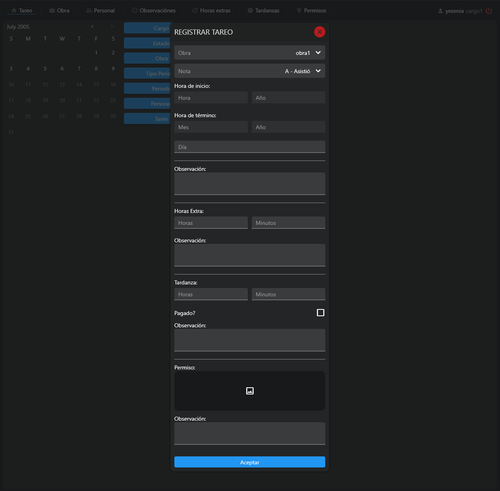Click the Observación text area below Pagado?
The height and width of the screenshot is (491, 500).
click(x=249, y=340)
